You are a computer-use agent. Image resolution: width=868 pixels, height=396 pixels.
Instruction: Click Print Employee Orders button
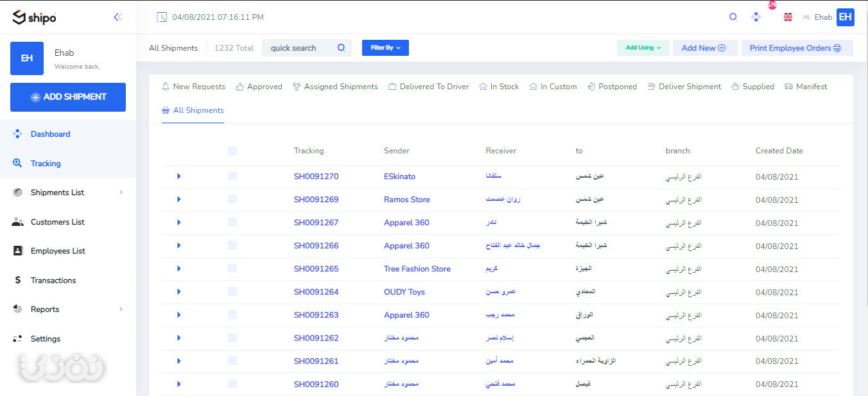click(x=797, y=47)
